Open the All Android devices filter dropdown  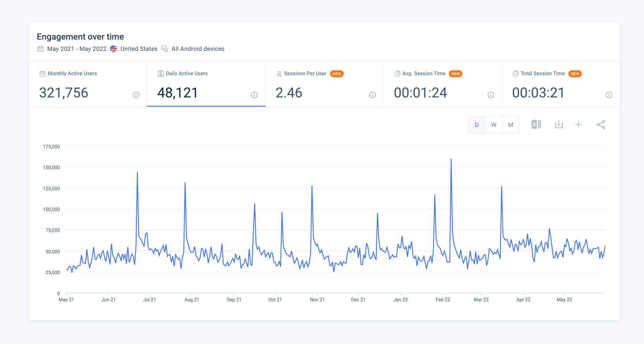[198, 49]
